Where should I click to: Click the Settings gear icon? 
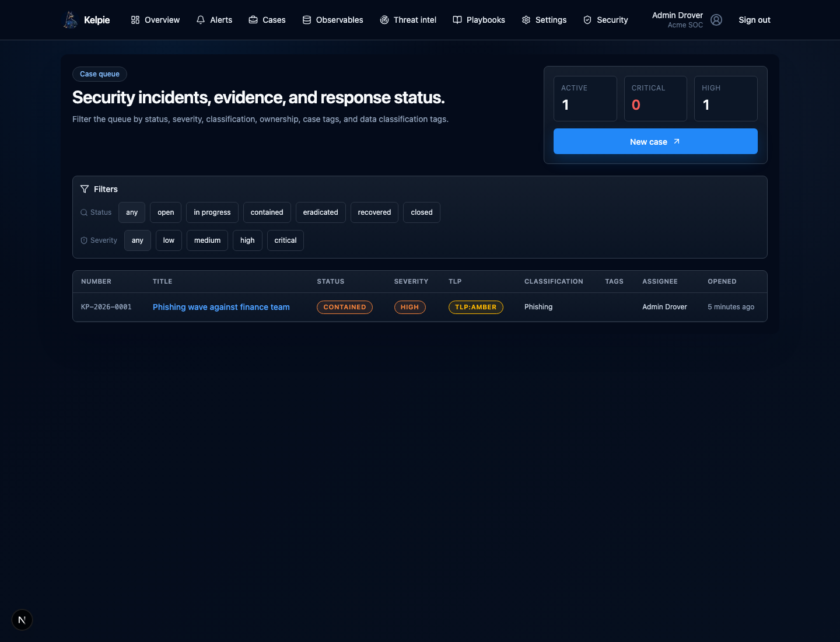[526, 20]
